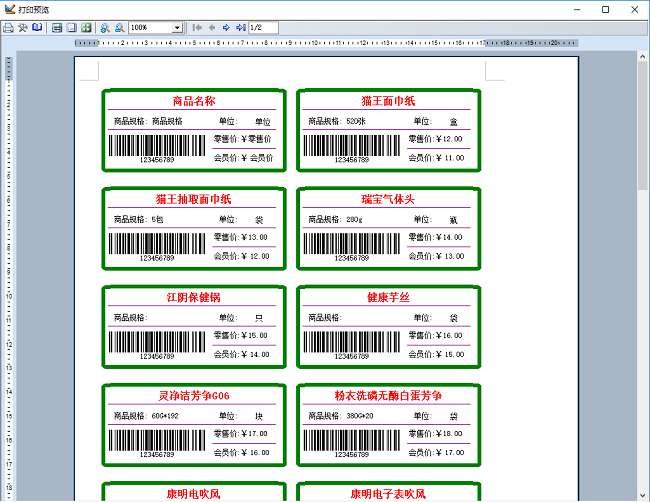Click the spec value 280g

click(x=354, y=219)
